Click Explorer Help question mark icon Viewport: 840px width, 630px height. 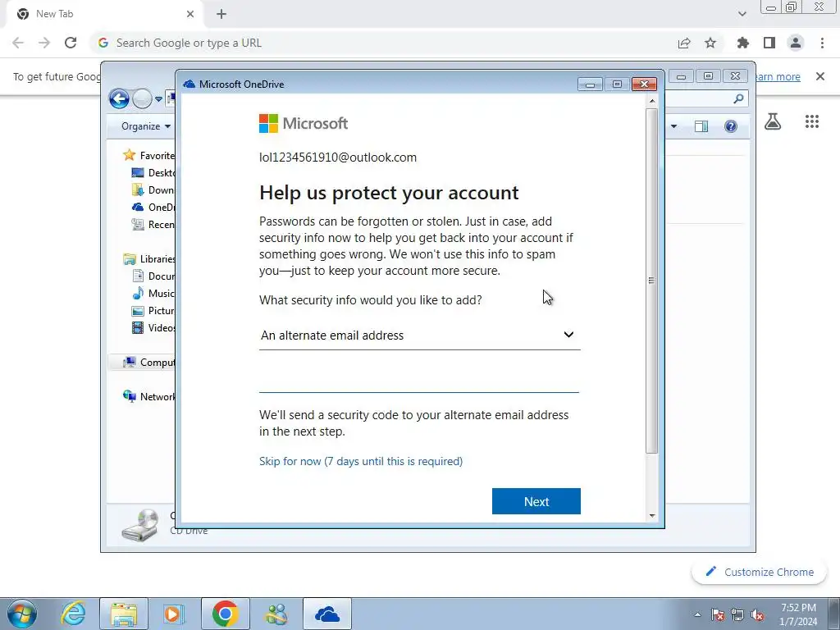(x=731, y=126)
